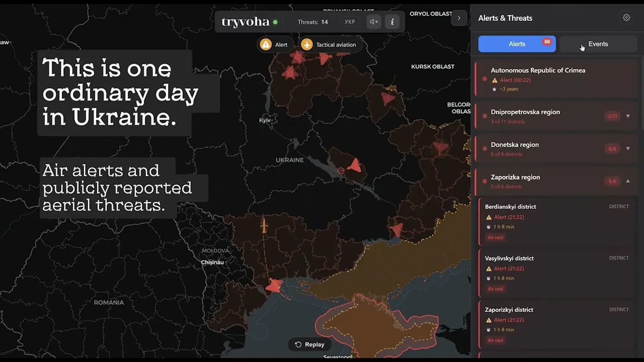
Task: Click the 8 of 8 districts text
Action: click(506, 154)
